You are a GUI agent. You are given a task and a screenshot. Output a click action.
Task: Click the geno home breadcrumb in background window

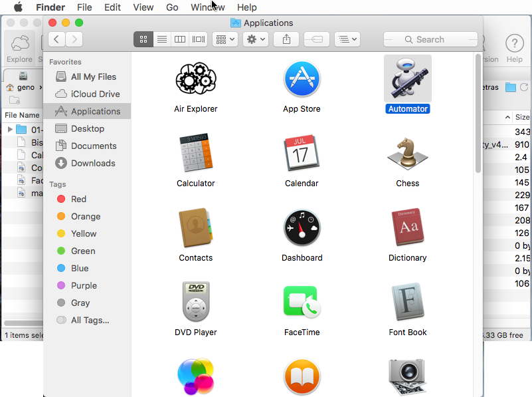coord(21,88)
